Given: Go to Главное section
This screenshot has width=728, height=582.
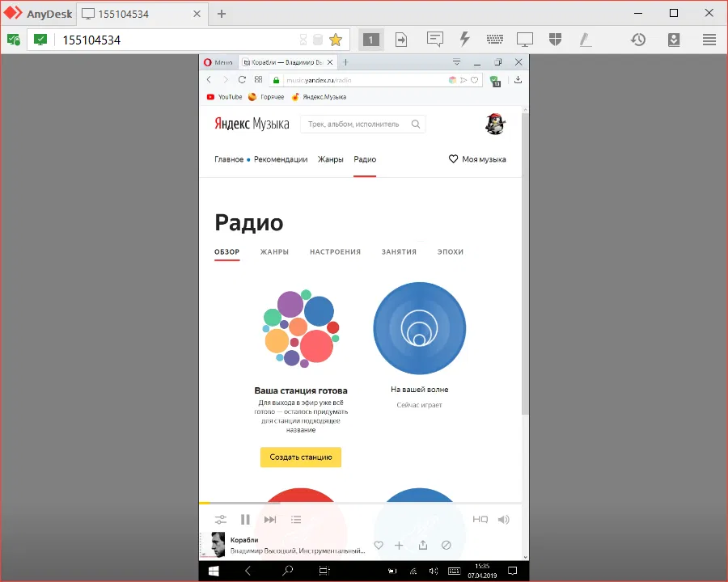Looking at the screenshot, I should 229,159.
